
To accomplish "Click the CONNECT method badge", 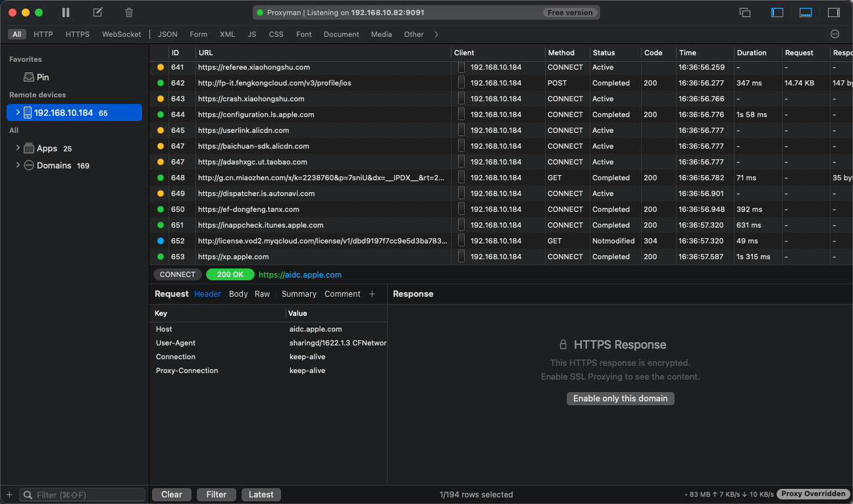I will tap(178, 274).
